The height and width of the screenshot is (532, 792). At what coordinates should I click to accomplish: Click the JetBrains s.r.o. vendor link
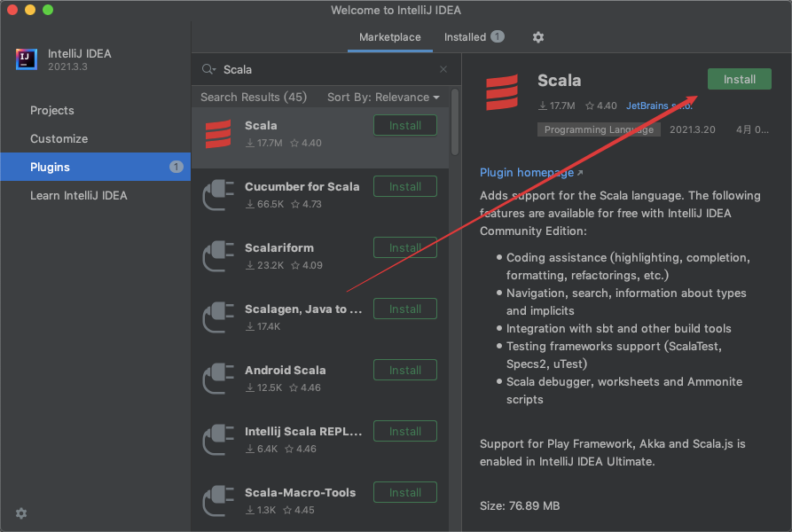[653, 105]
